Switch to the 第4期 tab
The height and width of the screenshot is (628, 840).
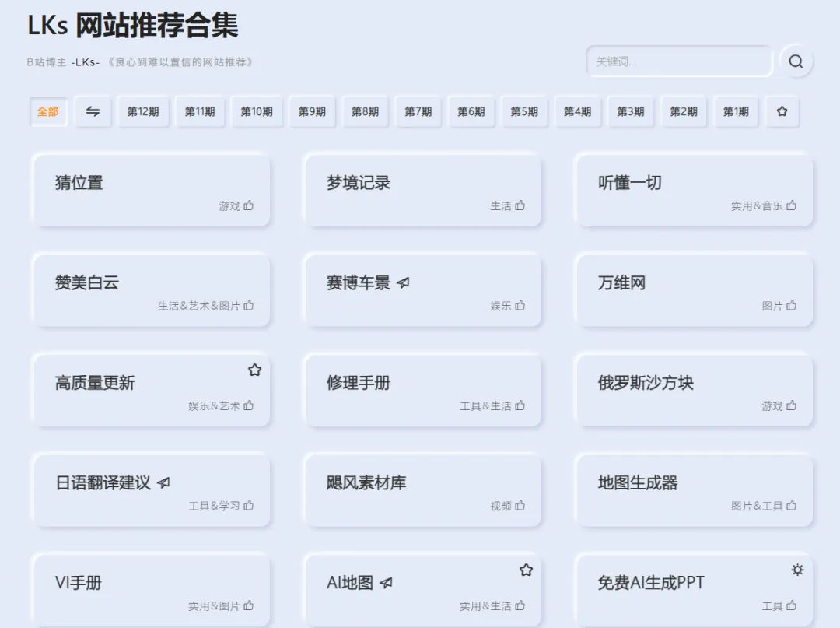[577, 111]
